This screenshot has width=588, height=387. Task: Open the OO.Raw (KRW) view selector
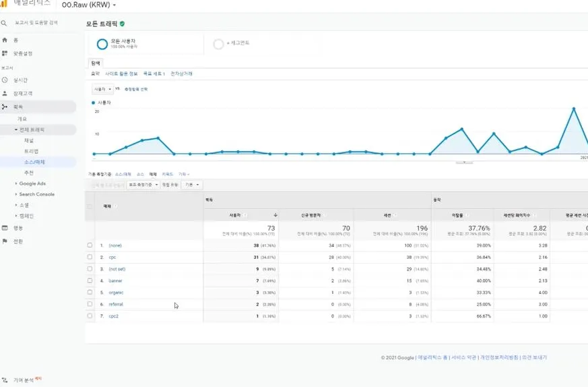tap(89, 5)
